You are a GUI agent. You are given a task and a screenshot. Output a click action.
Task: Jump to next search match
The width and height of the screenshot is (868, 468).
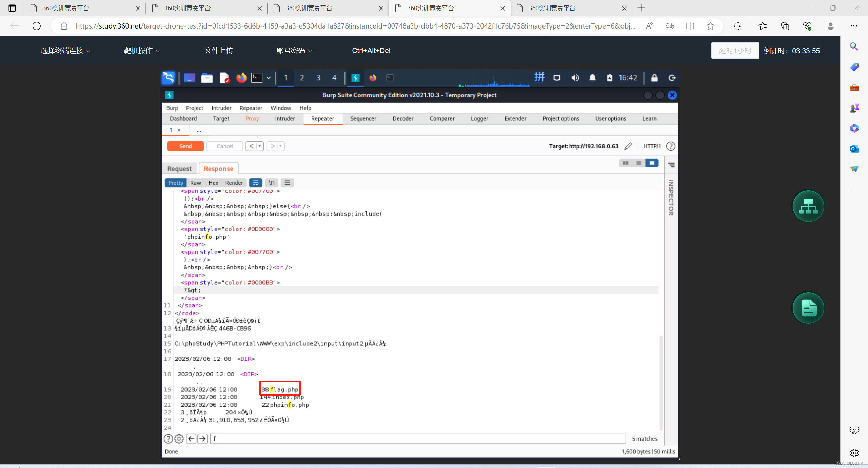(202, 439)
